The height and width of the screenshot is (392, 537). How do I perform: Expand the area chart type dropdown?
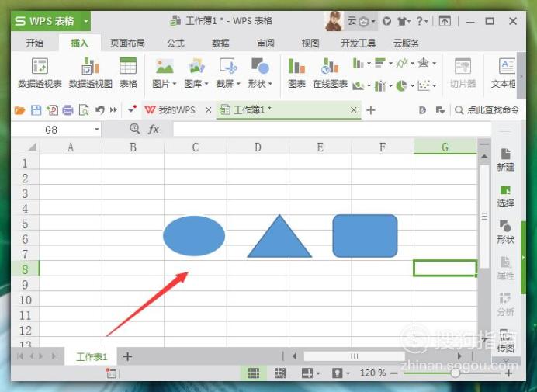click(x=369, y=85)
